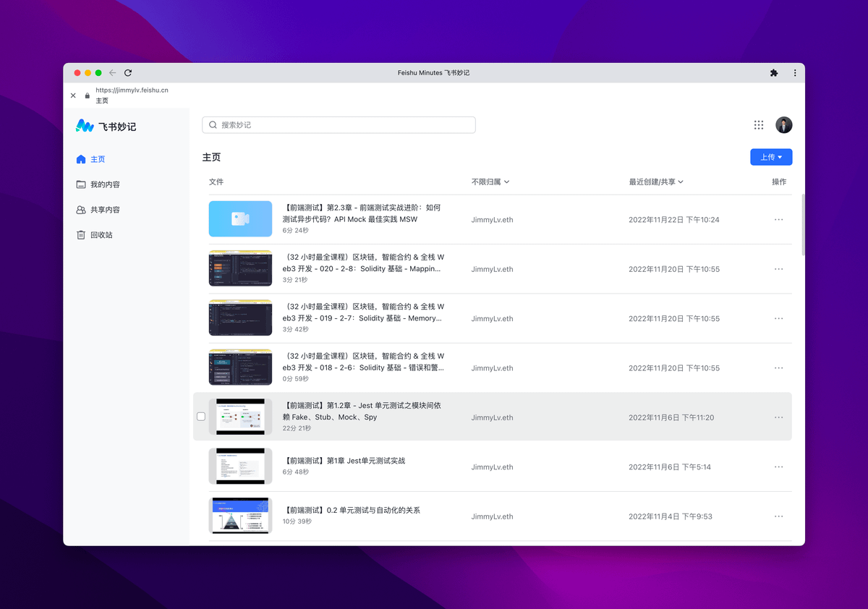The image size is (868, 609).
Task: Open 回收站 trash in sidebar
Action: click(101, 235)
